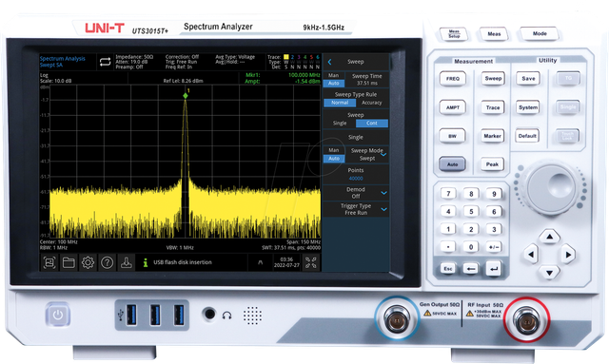Image resolution: width=609 pixels, height=364 pixels.
Task: Open the help question-mark icon
Action: (107, 262)
